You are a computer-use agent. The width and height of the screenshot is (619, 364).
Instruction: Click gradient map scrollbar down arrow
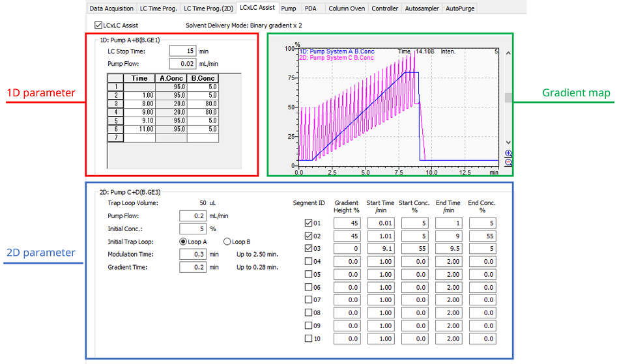click(508, 143)
